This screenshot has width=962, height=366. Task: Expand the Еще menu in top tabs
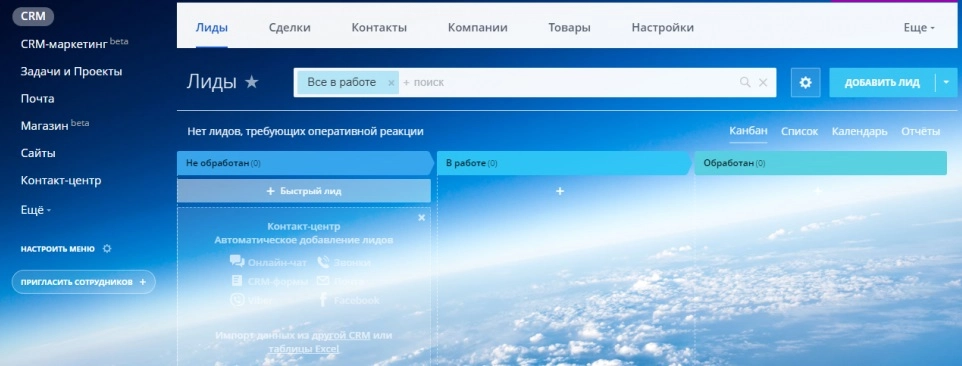coord(919,28)
